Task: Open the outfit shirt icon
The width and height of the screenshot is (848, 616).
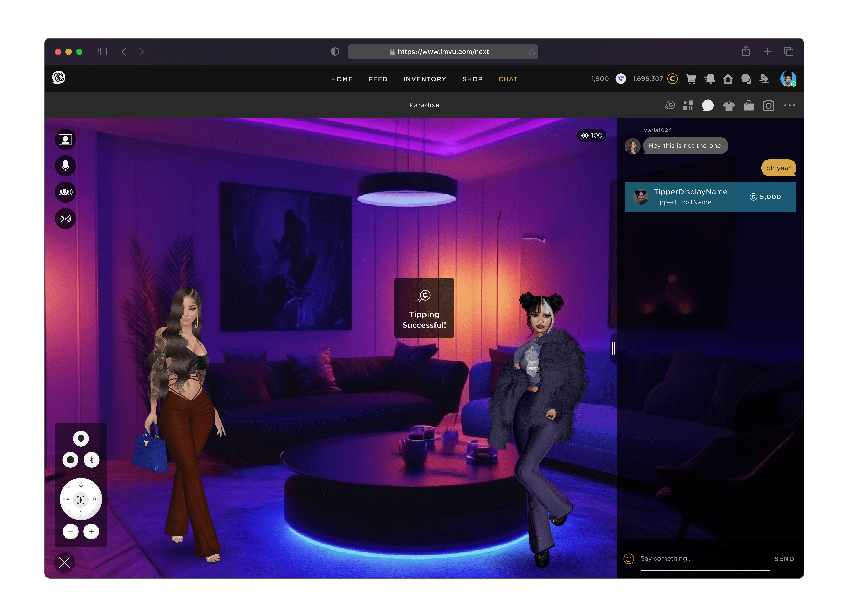Action: click(728, 105)
